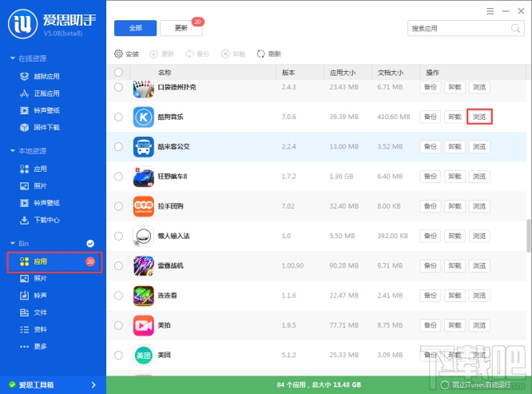532x394 pixels.
Task: Select the 拉手团购 row checkbox
Action: [118, 206]
